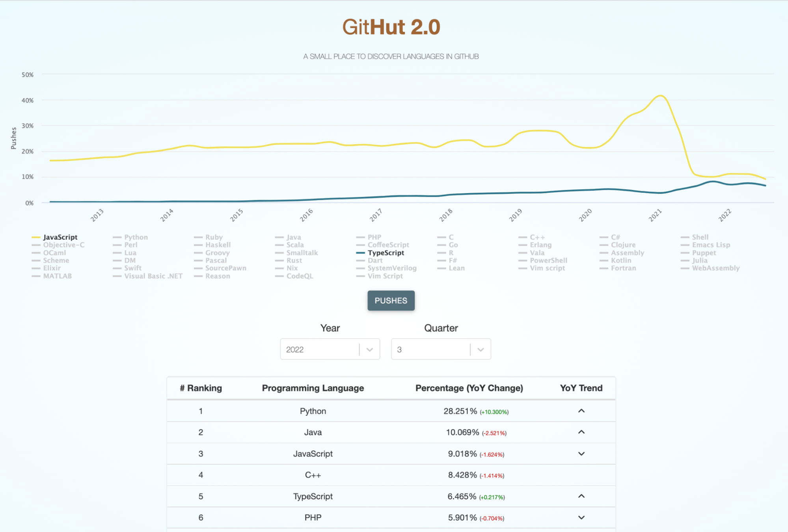Image resolution: width=788 pixels, height=532 pixels.
Task: Click the PUSHES button
Action: click(391, 301)
